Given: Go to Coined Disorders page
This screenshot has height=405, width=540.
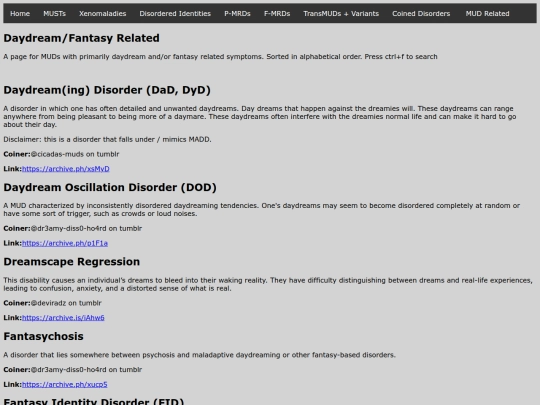Looking at the screenshot, I should click(421, 13).
